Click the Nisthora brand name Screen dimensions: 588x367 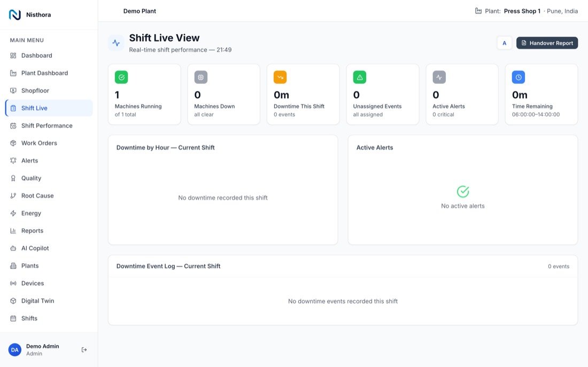pos(38,15)
